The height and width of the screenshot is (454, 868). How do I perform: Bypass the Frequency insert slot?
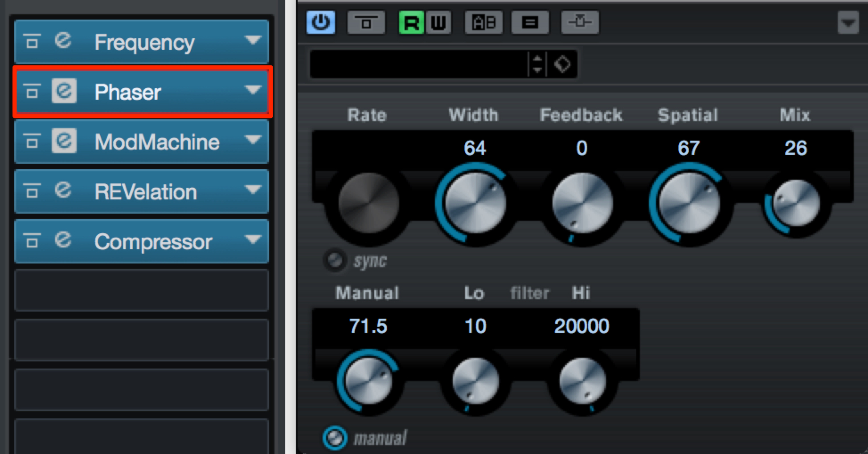pyautogui.click(x=32, y=42)
